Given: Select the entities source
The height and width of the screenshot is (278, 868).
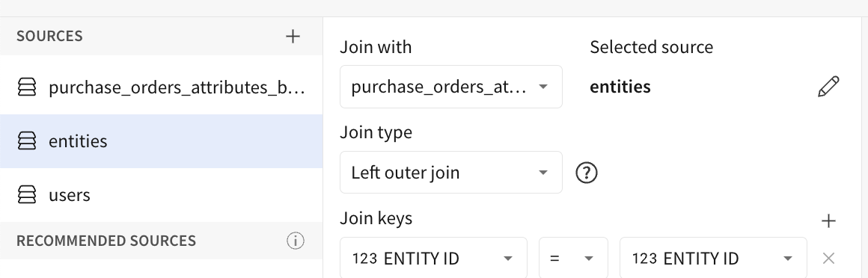Looking at the screenshot, I should pos(161,141).
